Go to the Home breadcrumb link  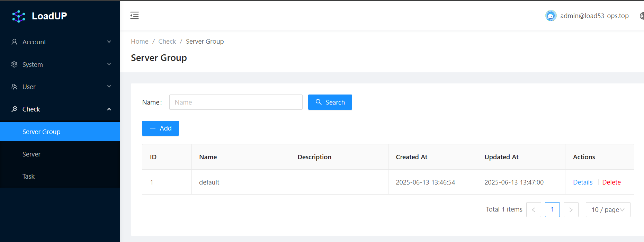(140, 41)
